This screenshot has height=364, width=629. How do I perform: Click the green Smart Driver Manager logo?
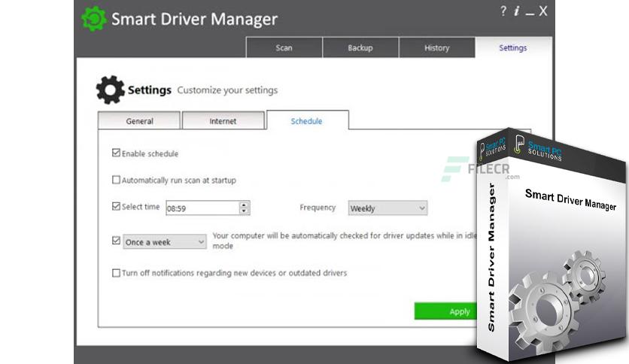pyautogui.click(x=94, y=19)
